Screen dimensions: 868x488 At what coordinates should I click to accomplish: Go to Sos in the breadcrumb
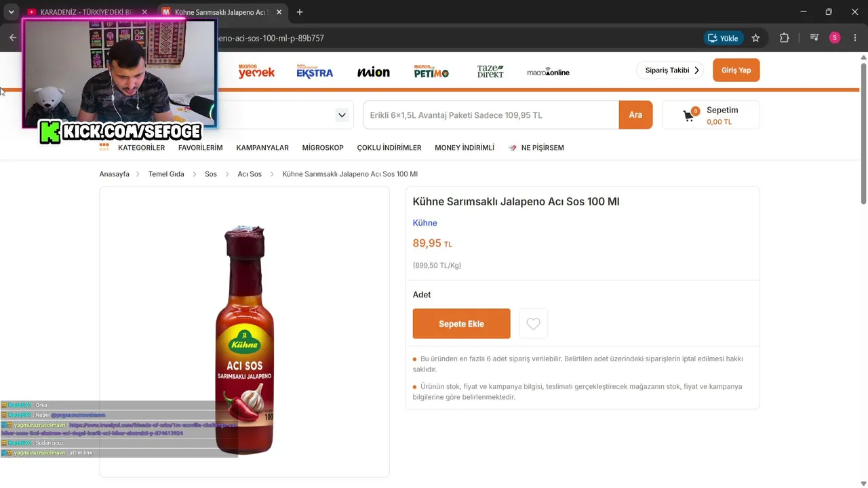(x=211, y=174)
